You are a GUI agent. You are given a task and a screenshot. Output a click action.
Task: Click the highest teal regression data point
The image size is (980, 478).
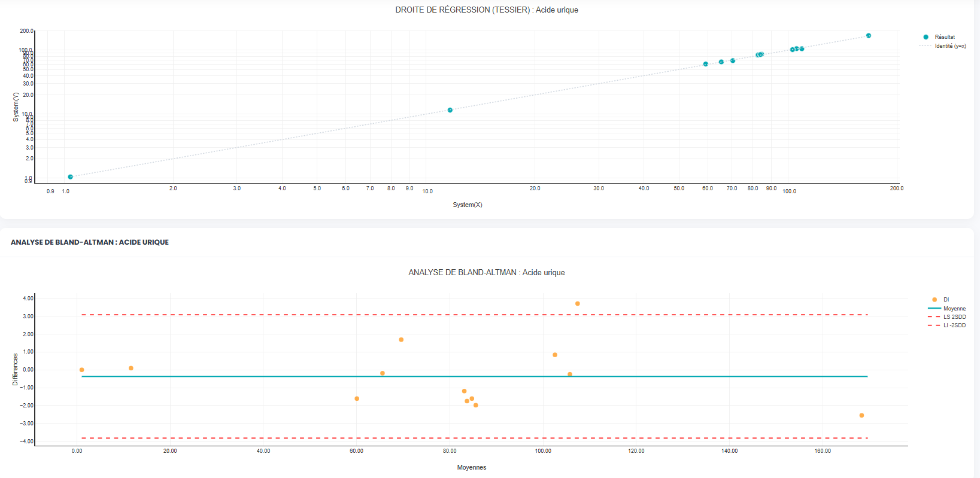point(869,36)
